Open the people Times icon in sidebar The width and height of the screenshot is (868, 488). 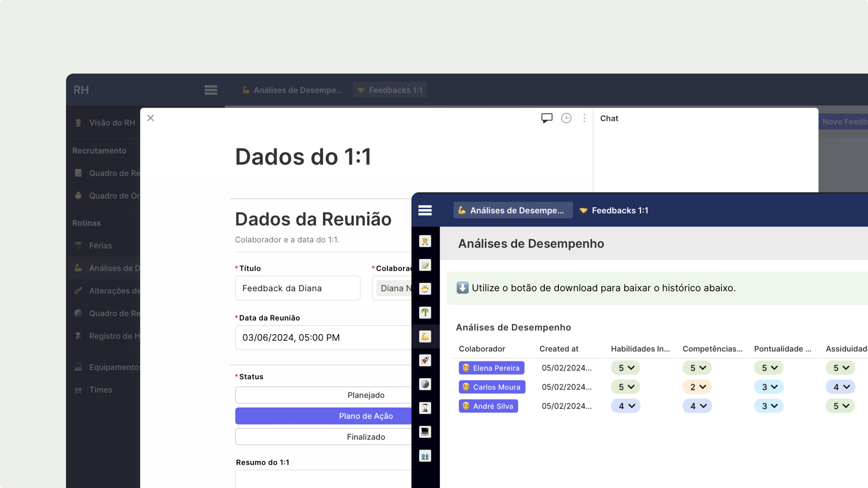[425, 456]
